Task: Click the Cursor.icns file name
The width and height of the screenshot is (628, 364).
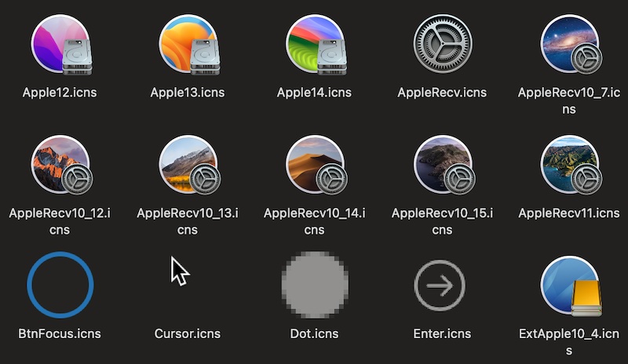Action: (188, 333)
